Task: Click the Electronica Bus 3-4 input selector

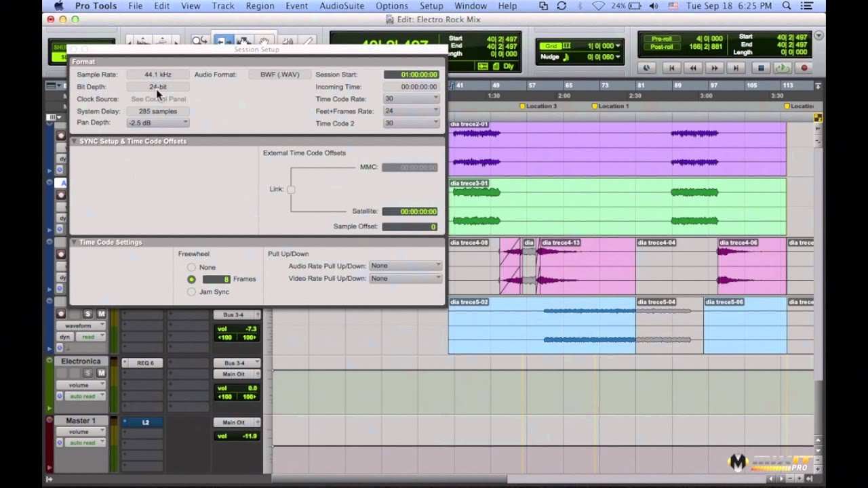Action: [237, 363]
